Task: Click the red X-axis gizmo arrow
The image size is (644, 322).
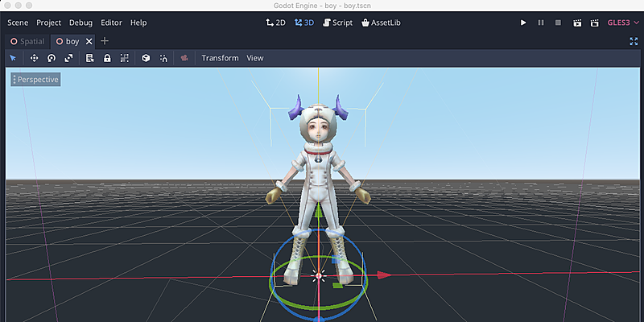Action: point(384,275)
